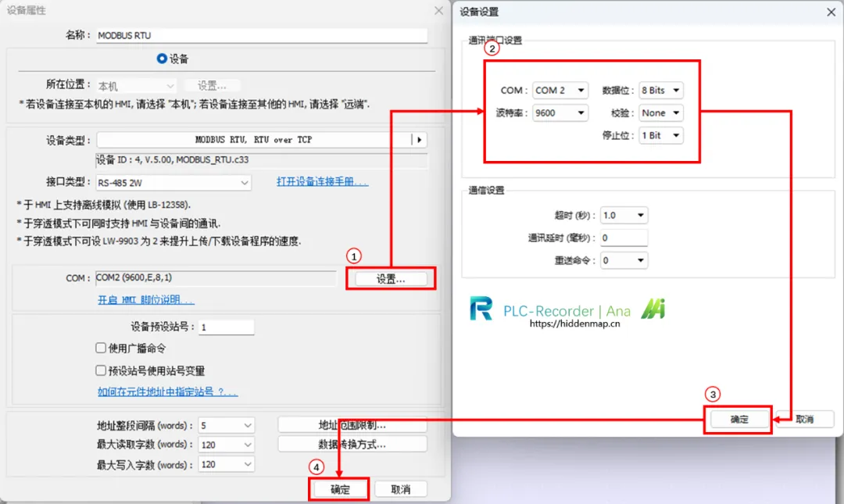Screen dimensions: 844x504
Task: Open the 波特率 dropdown showing 9600
Action: (560, 113)
